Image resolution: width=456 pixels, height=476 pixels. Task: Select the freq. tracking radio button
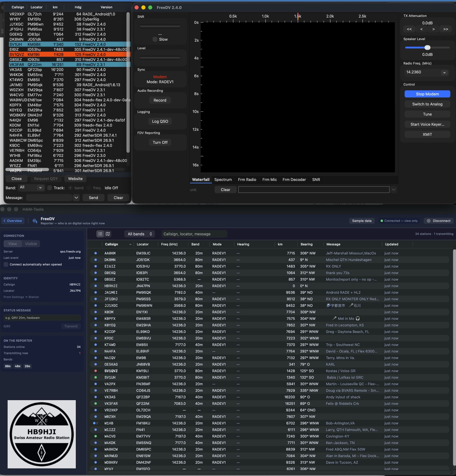coord(89,188)
